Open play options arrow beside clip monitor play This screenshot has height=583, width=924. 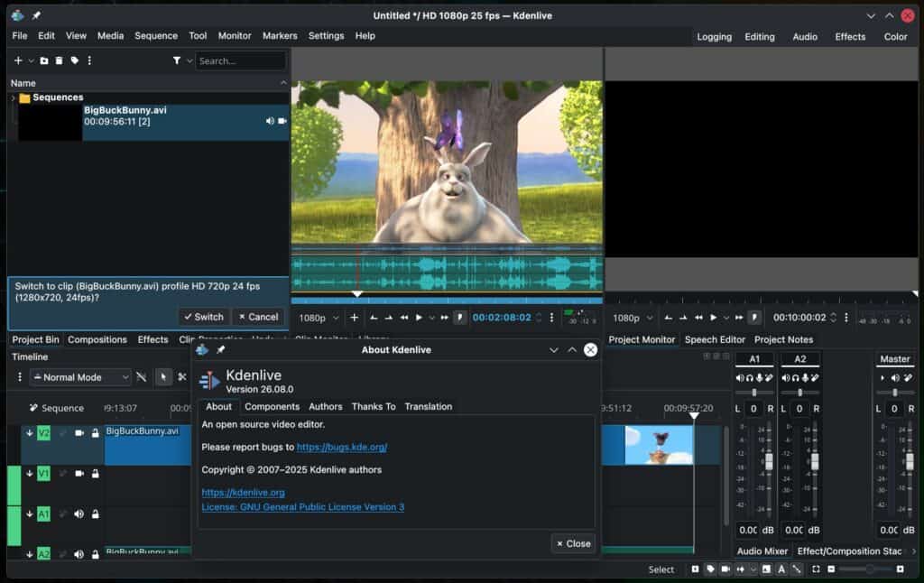pyautogui.click(x=432, y=318)
